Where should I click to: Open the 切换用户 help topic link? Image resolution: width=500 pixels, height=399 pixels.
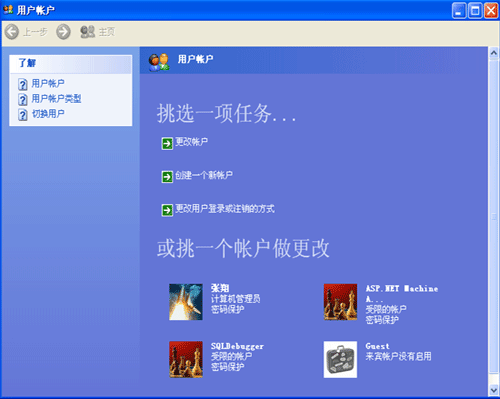coord(48,114)
